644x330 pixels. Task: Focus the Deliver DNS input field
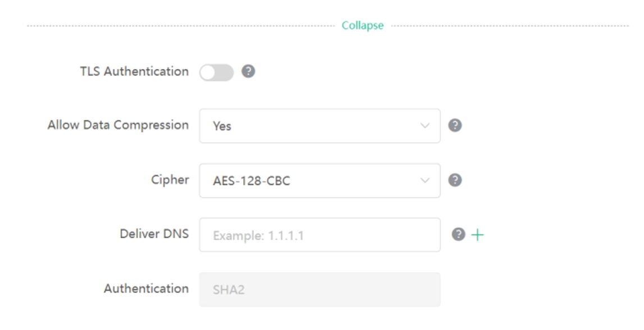coord(319,235)
